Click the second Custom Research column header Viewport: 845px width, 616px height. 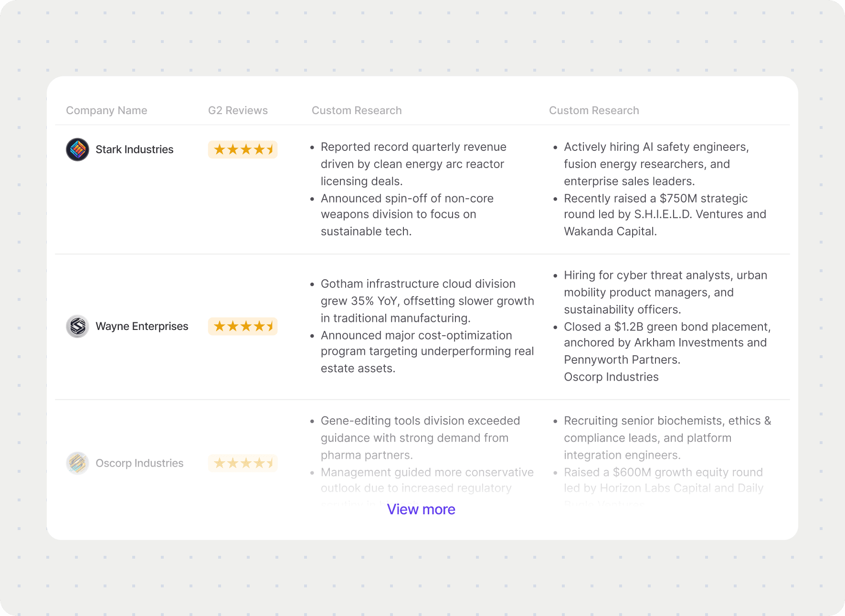594,110
